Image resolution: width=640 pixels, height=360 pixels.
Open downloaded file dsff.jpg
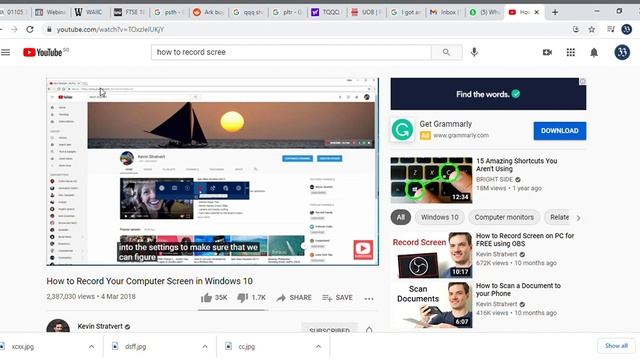[x=136, y=347]
